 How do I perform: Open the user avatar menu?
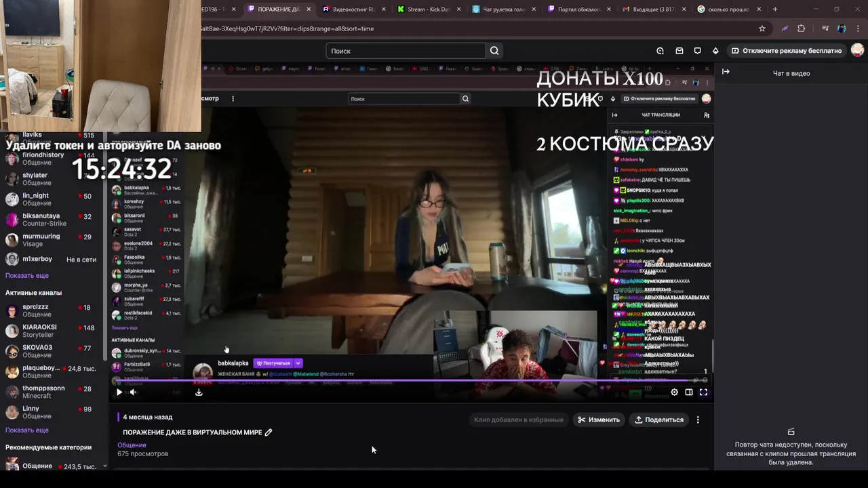[857, 50]
